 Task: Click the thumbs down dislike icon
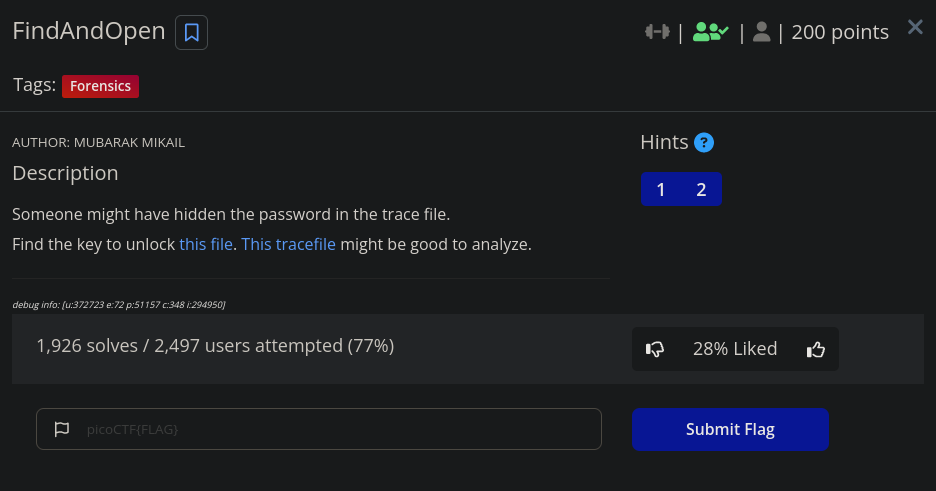[655, 349]
